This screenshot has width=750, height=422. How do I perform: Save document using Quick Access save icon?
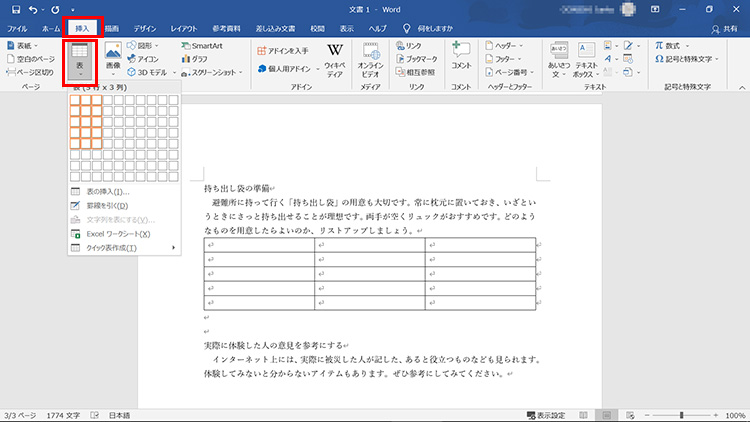pyautogui.click(x=16, y=9)
